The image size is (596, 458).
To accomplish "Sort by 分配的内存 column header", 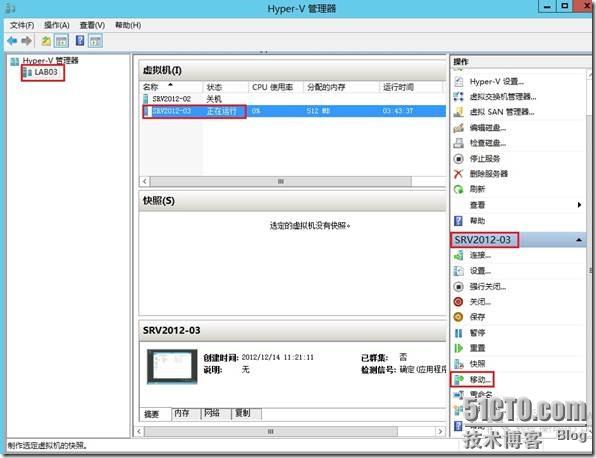I will 341,87.
